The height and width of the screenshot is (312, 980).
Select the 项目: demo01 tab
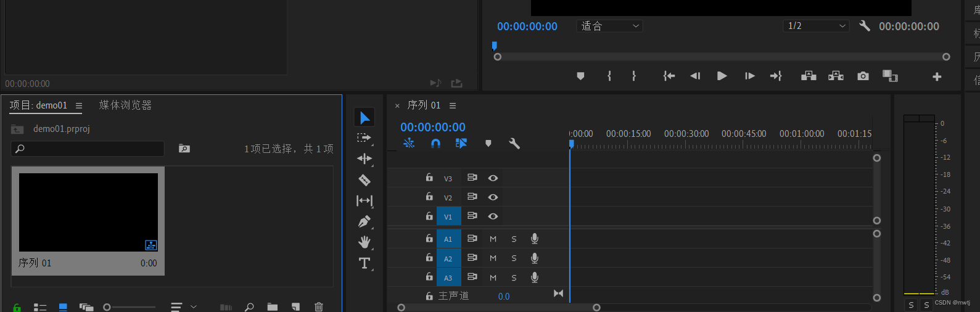pos(38,105)
